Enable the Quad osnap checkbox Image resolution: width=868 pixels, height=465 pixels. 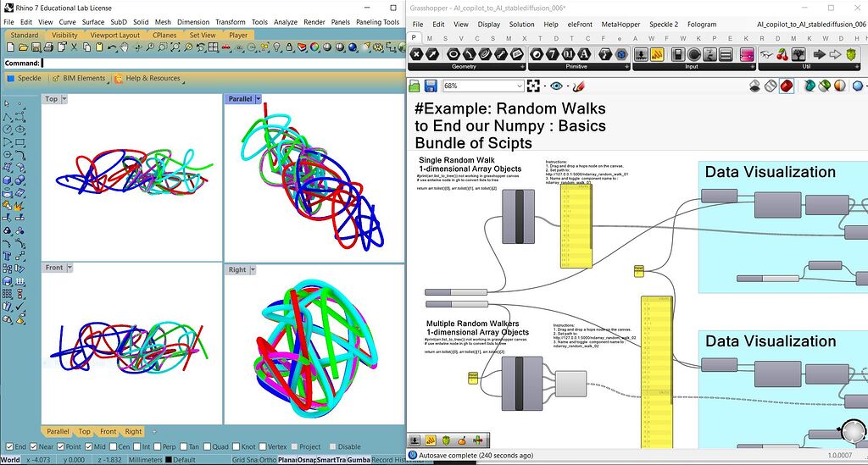click(x=207, y=446)
